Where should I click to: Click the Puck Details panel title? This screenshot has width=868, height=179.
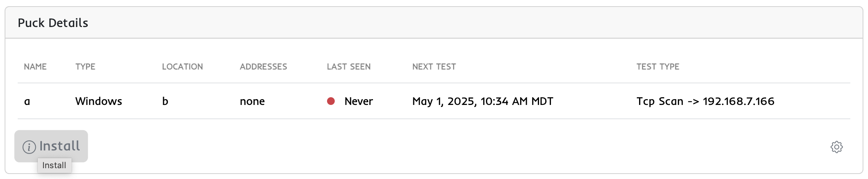[53, 23]
